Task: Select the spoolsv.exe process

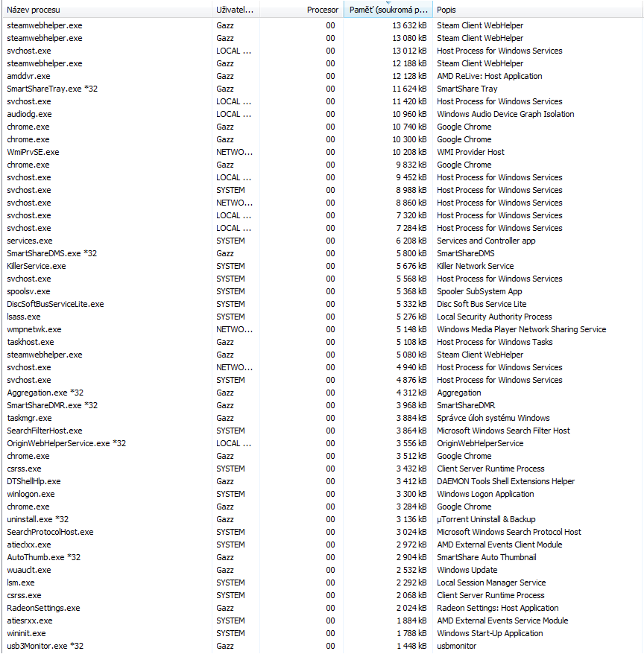Action: pyautogui.click(x=323, y=291)
